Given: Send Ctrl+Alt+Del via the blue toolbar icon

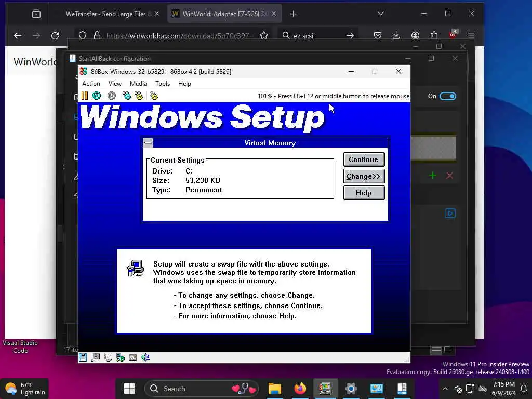Looking at the screenshot, I should (127, 96).
